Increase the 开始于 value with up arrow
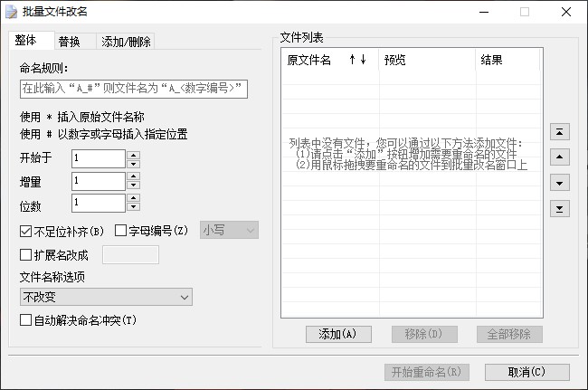588x390 pixels. click(134, 155)
